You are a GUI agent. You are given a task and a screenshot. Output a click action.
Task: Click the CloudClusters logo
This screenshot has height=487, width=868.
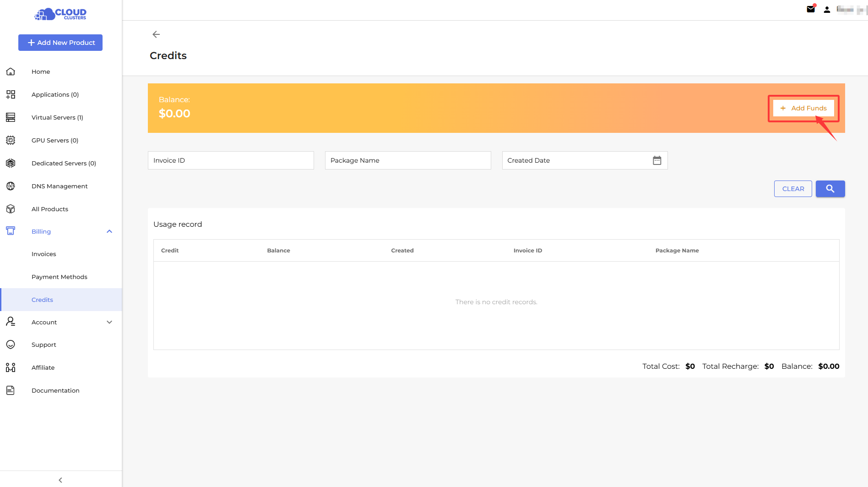tap(60, 14)
